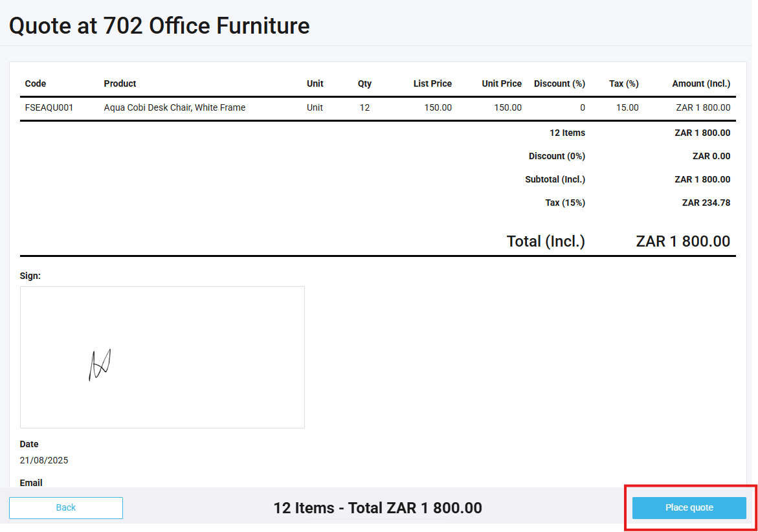The width and height of the screenshot is (758, 532).
Task: Click the Tax (%) column header
Action: (623, 83)
